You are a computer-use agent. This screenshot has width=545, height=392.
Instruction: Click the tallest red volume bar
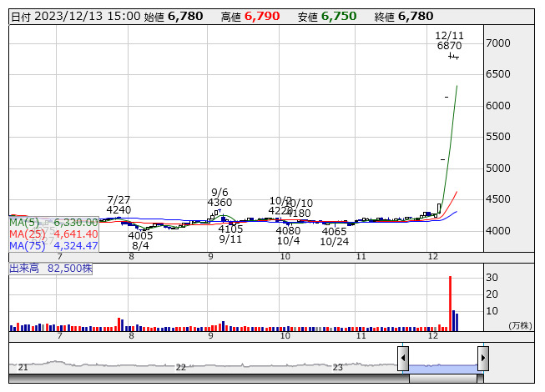tap(450, 304)
